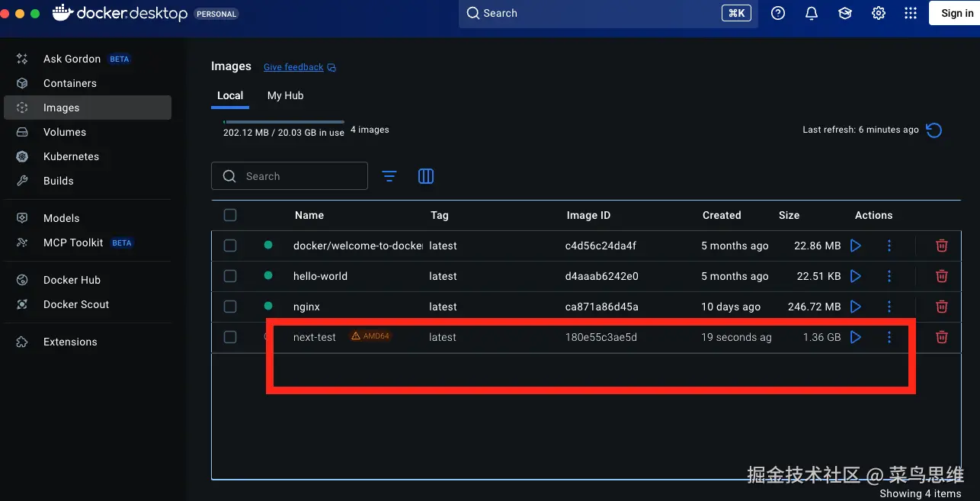
Task: Delete the nginx image
Action: (x=942, y=307)
